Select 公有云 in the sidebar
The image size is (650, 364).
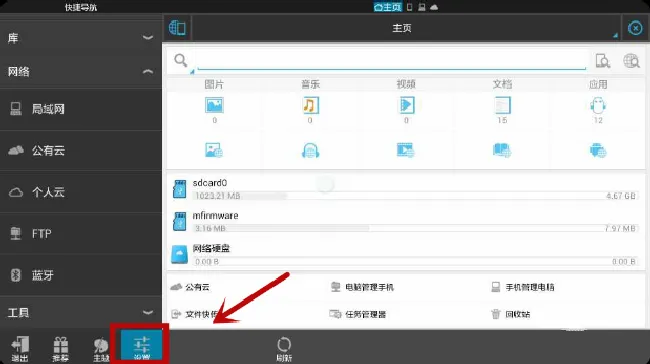[x=81, y=150]
